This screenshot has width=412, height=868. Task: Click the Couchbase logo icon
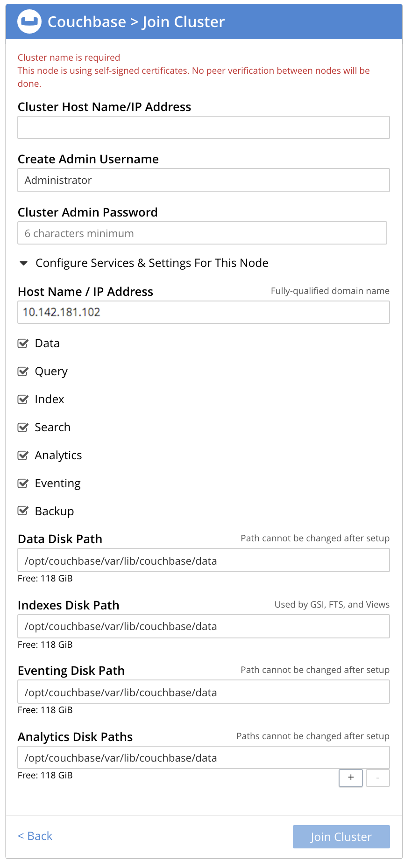coord(29,22)
